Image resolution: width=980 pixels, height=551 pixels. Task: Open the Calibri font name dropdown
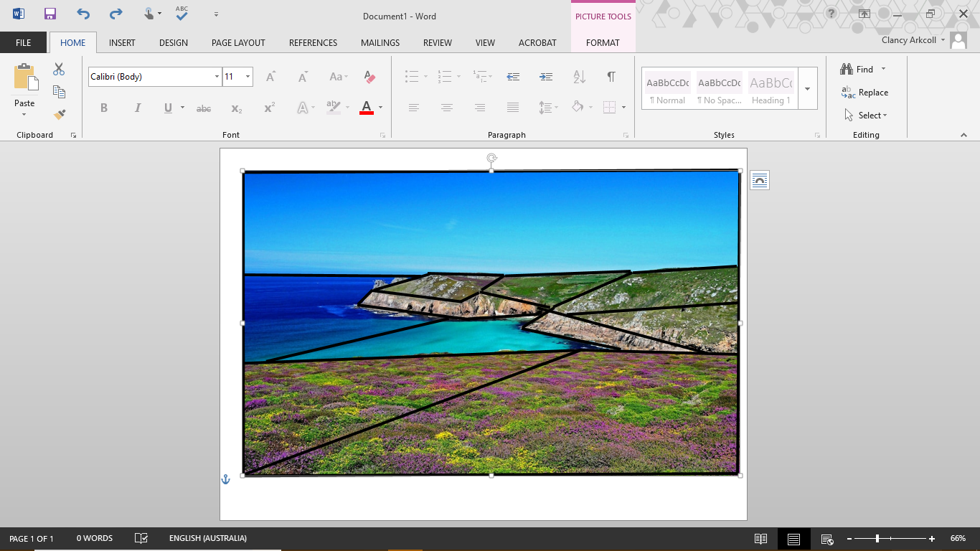(217, 77)
